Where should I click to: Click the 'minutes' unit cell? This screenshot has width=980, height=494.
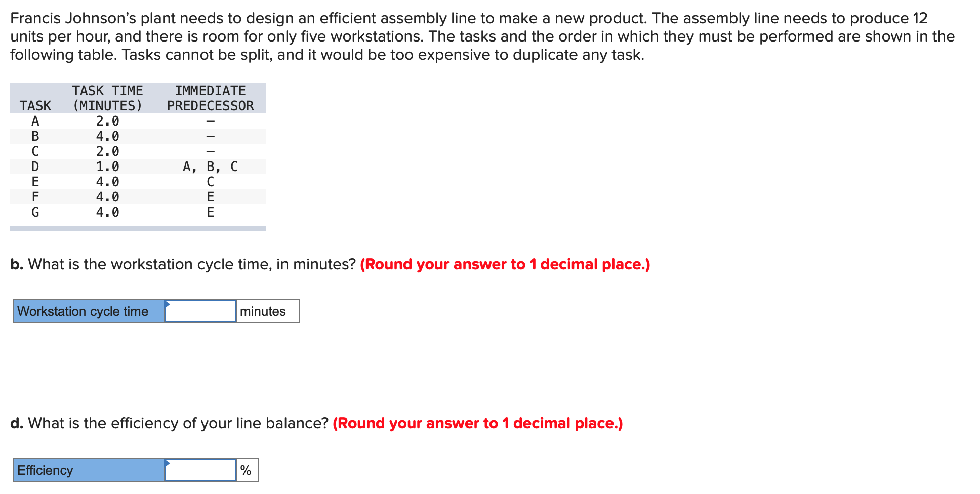click(x=267, y=311)
